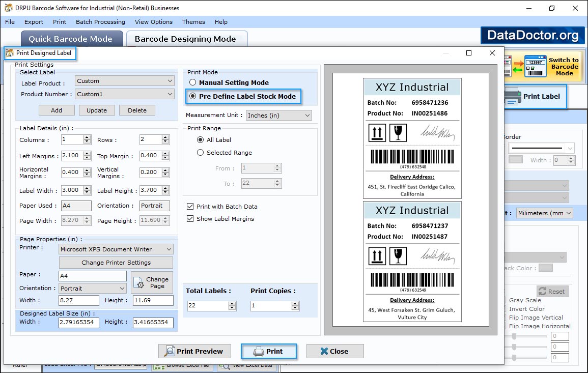Click the X icon on Close button

tap(324, 351)
